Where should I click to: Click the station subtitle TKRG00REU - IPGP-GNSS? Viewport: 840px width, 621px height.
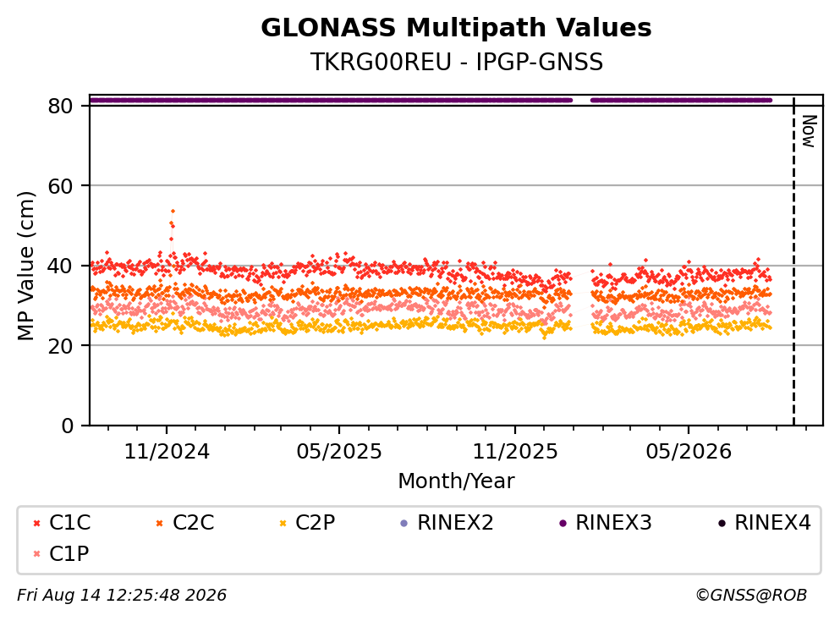pyautogui.click(x=457, y=62)
